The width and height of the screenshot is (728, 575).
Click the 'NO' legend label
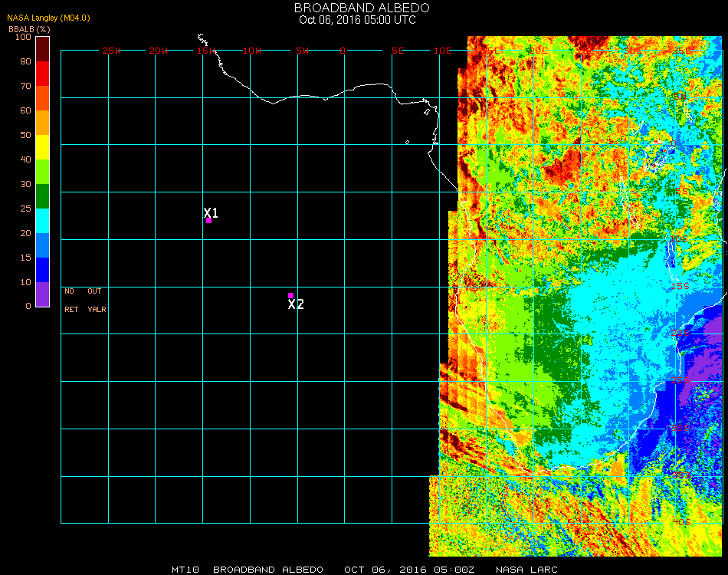point(69,291)
